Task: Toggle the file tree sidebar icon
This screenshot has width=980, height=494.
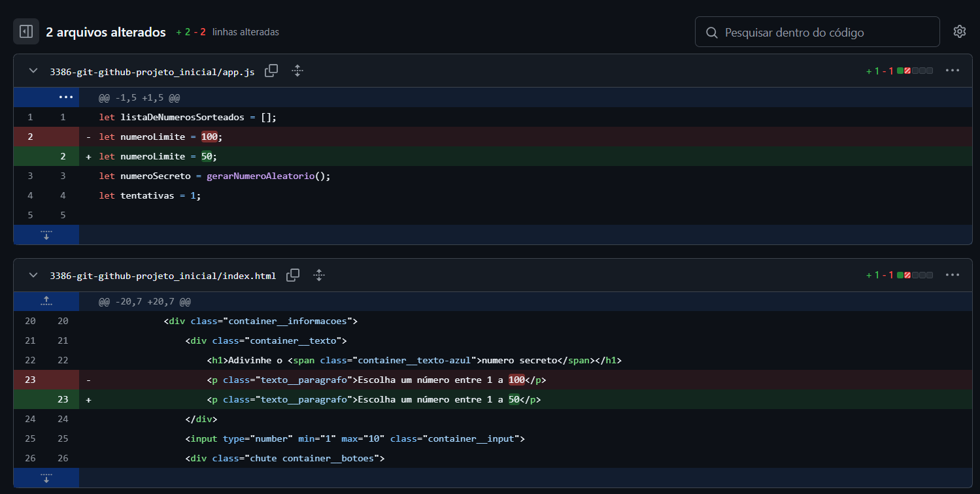Action: point(26,31)
